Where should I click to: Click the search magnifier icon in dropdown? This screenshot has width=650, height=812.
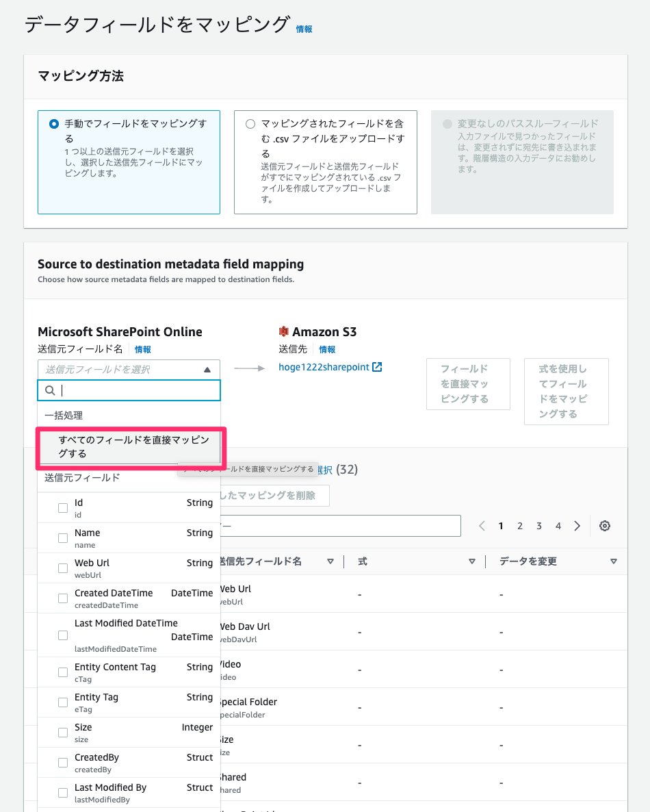click(50, 390)
